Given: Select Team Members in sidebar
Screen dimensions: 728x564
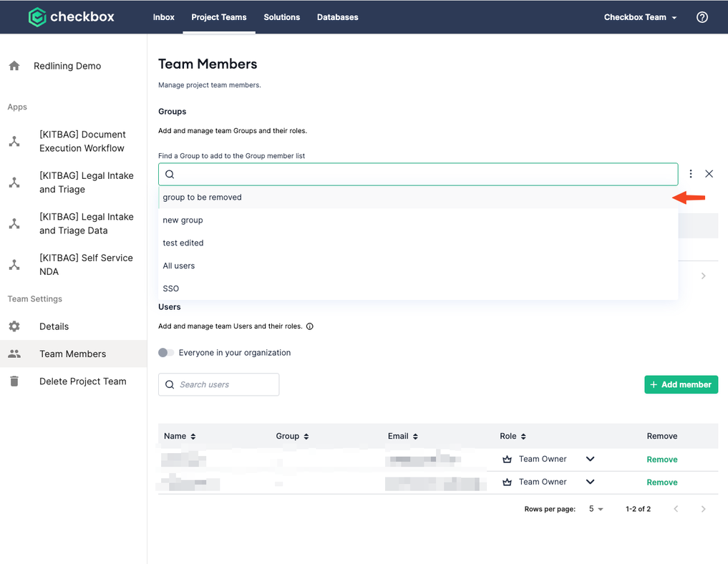Looking at the screenshot, I should coord(73,354).
